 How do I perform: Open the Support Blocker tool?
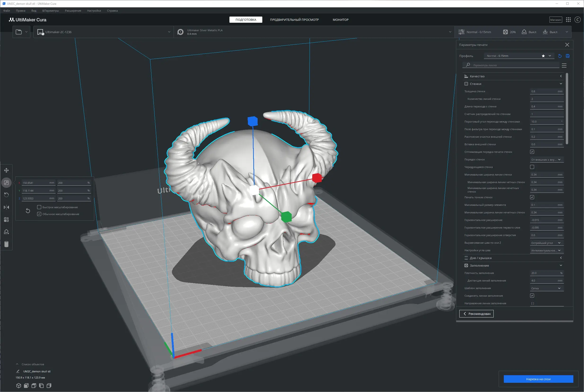tap(6, 232)
